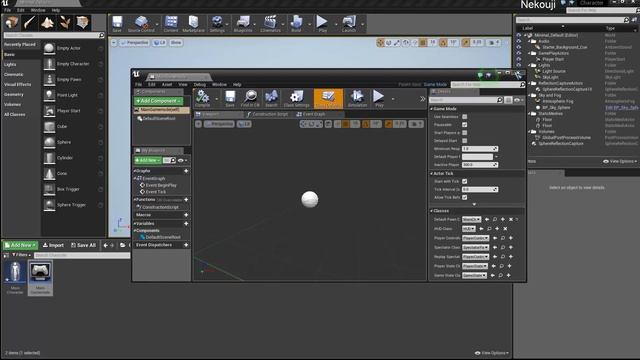Open HUD Class dropdown
Screen dimensions: 640x360
[x=469, y=229]
